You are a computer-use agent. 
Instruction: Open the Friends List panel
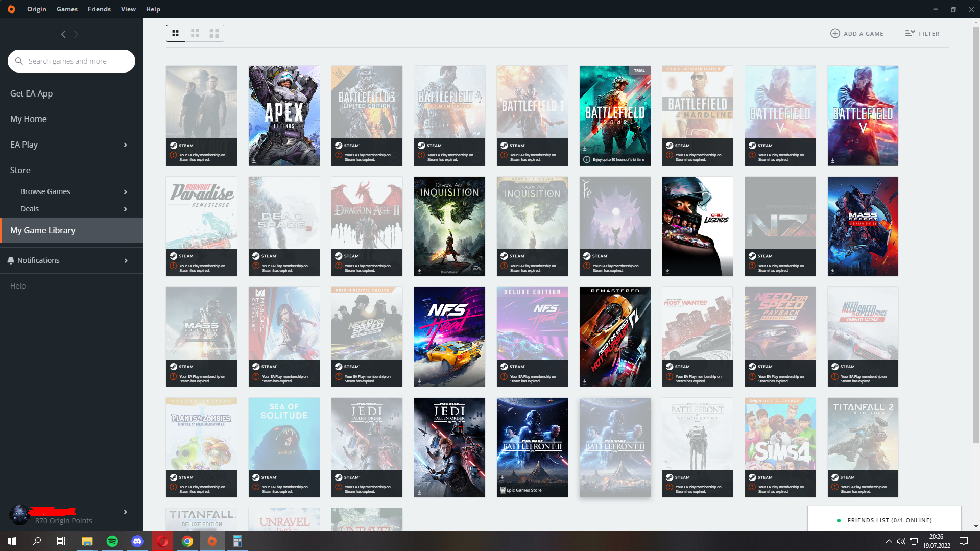point(884,519)
